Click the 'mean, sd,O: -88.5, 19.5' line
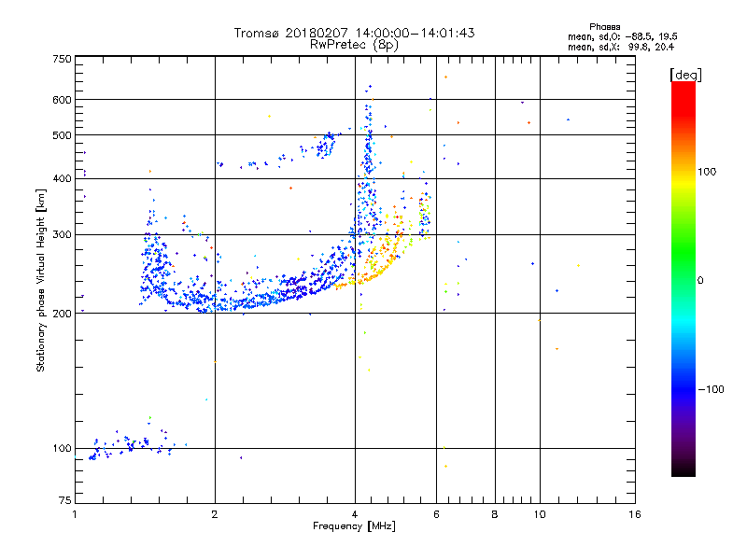Screen dimensions: 747x560 (623, 36)
